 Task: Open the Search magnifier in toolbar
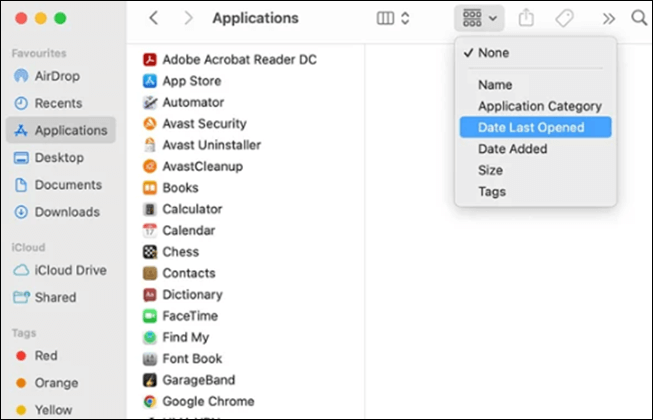click(639, 18)
